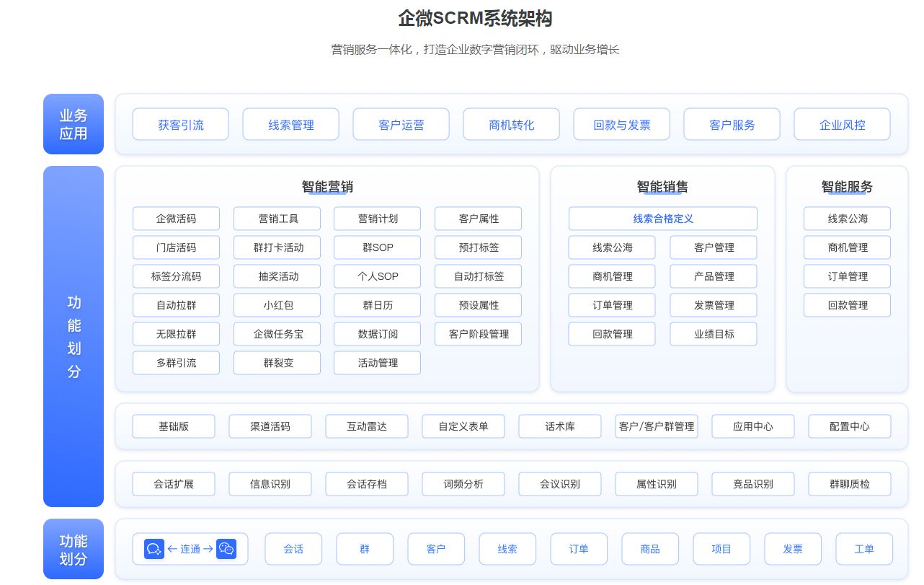Open the 配置中心 module
This screenshot has height=585, width=924.
tap(850, 426)
